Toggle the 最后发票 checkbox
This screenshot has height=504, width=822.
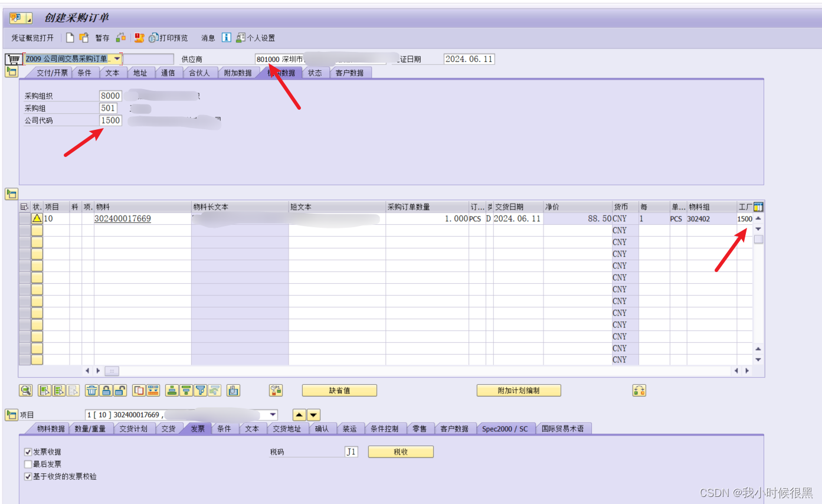click(x=28, y=464)
